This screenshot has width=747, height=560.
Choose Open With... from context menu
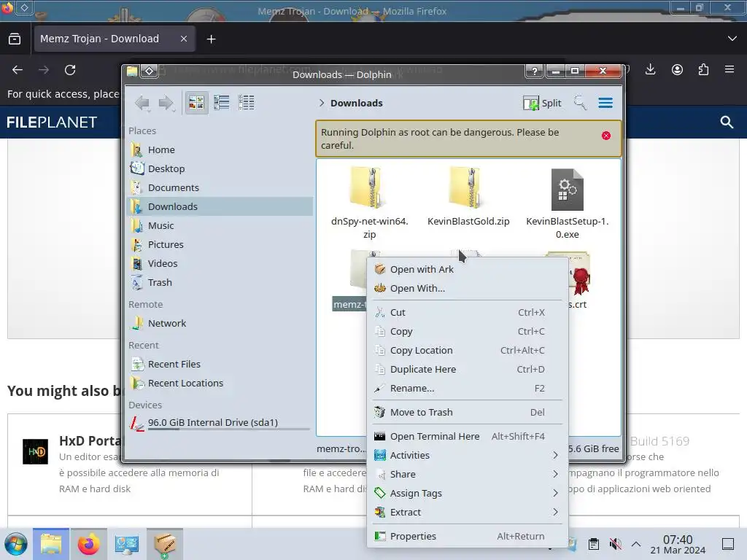coord(467,289)
